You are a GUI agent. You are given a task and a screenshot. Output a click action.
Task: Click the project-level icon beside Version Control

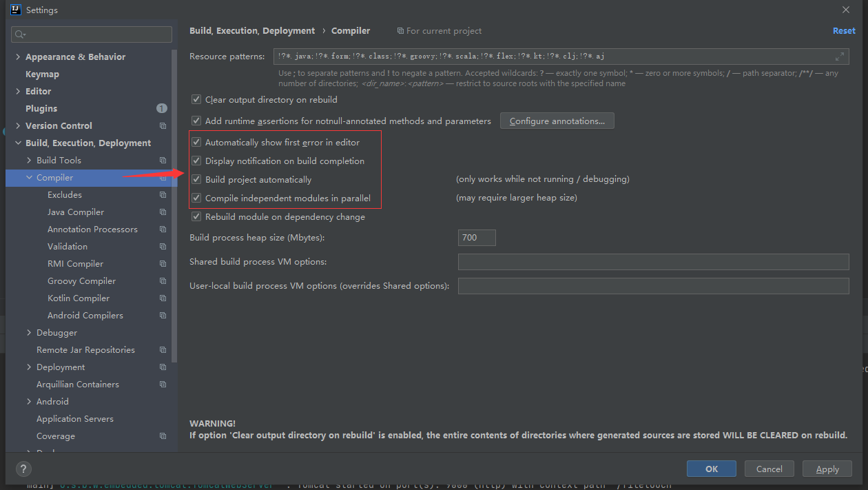pos(163,126)
